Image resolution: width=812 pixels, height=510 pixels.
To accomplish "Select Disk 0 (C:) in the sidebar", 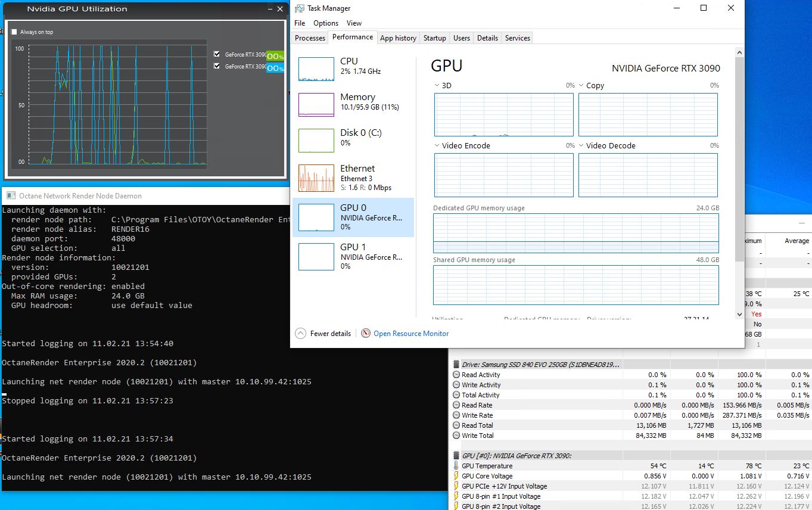I will 353,141.
